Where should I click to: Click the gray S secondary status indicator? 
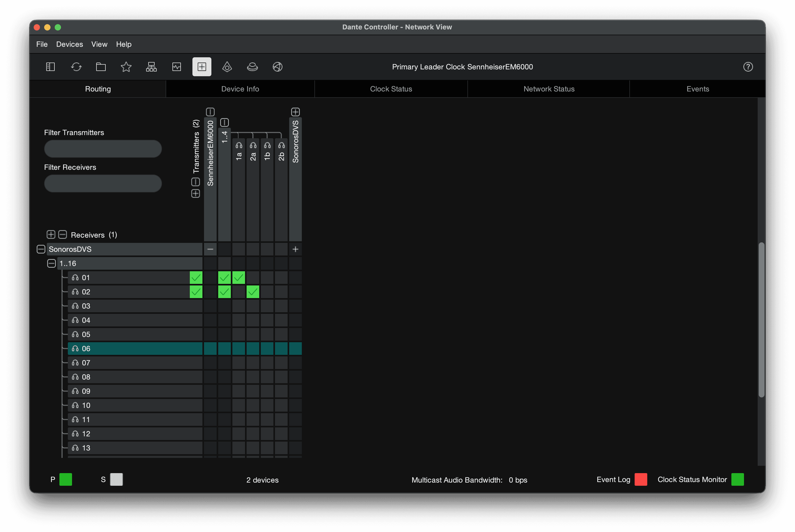[116, 479]
